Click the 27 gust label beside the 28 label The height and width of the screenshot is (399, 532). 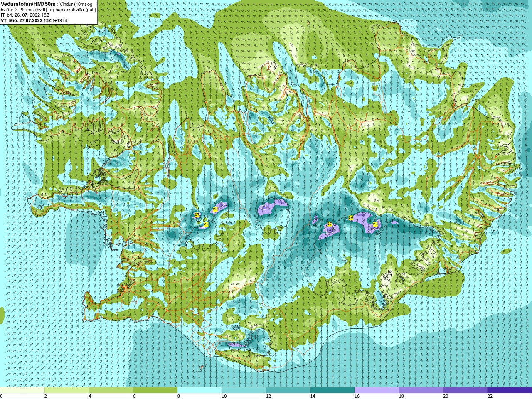pyautogui.click(x=197, y=215)
